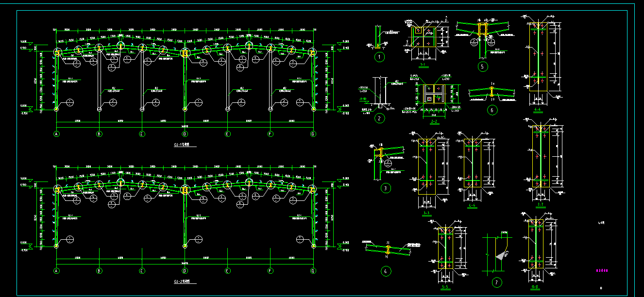
Task: Click detail marker circle numbered 3
Action: [x=386, y=188]
